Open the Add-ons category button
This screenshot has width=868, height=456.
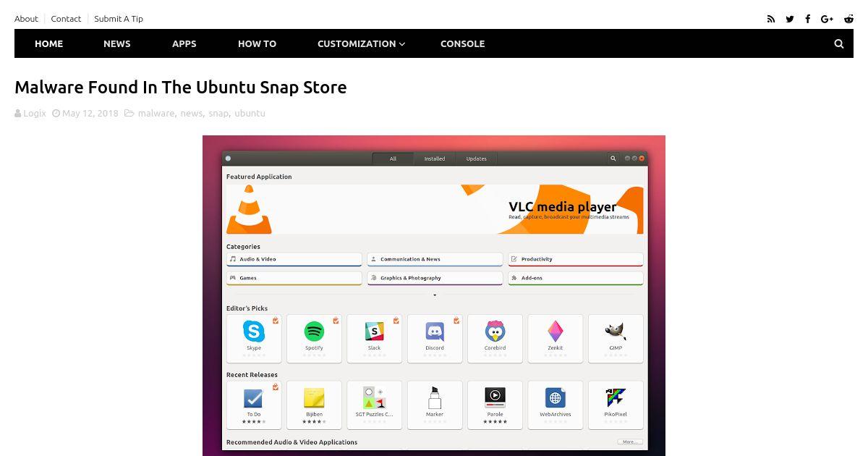(x=575, y=278)
